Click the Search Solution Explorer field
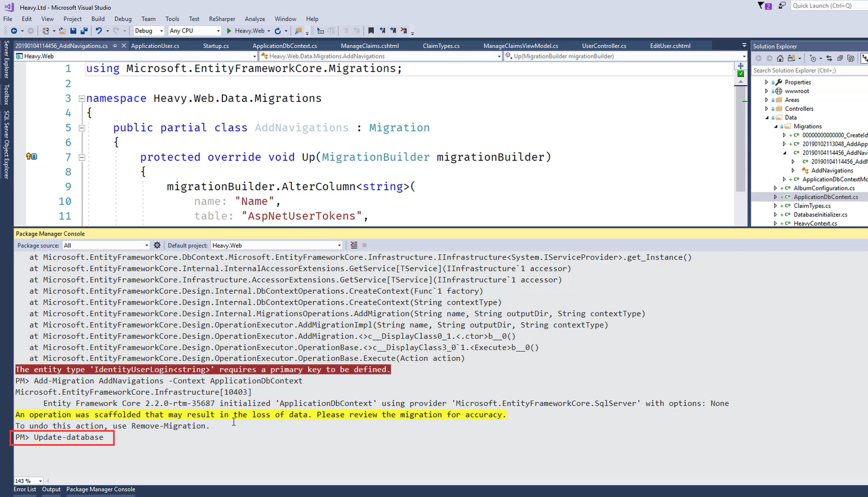This screenshot has height=497, width=868. 809,70
